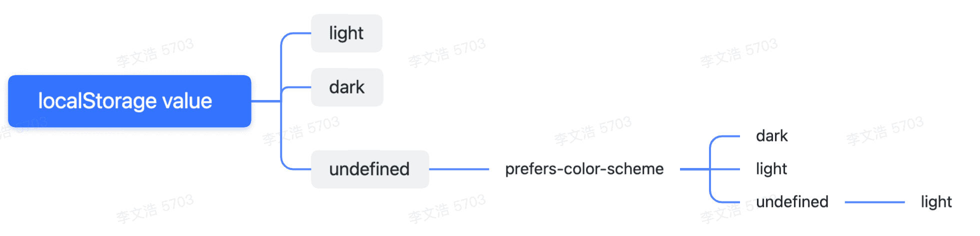Select light child of prefers-color-scheme
980x236 pixels.
tap(771, 169)
